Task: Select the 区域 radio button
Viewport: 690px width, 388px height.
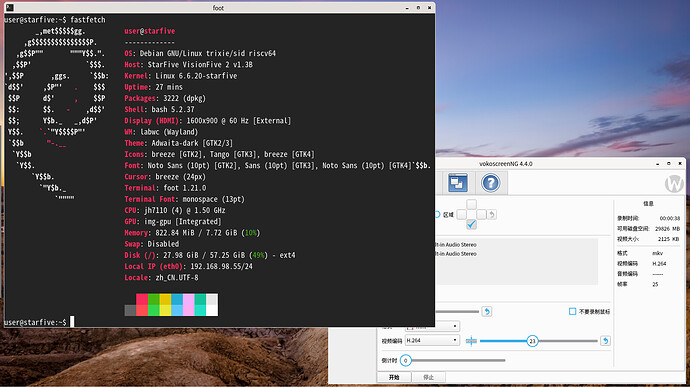Action: point(437,215)
